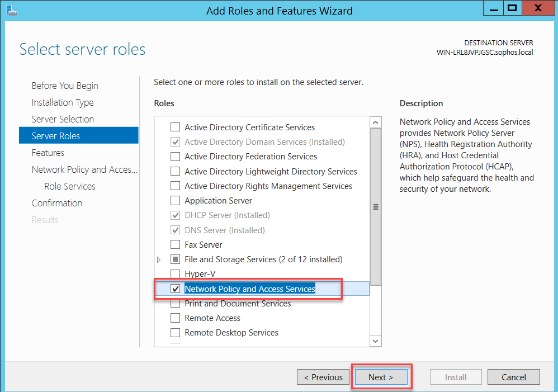The width and height of the screenshot is (558, 392).
Task: Check Active Directory Certificate Services
Action: click(x=175, y=127)
